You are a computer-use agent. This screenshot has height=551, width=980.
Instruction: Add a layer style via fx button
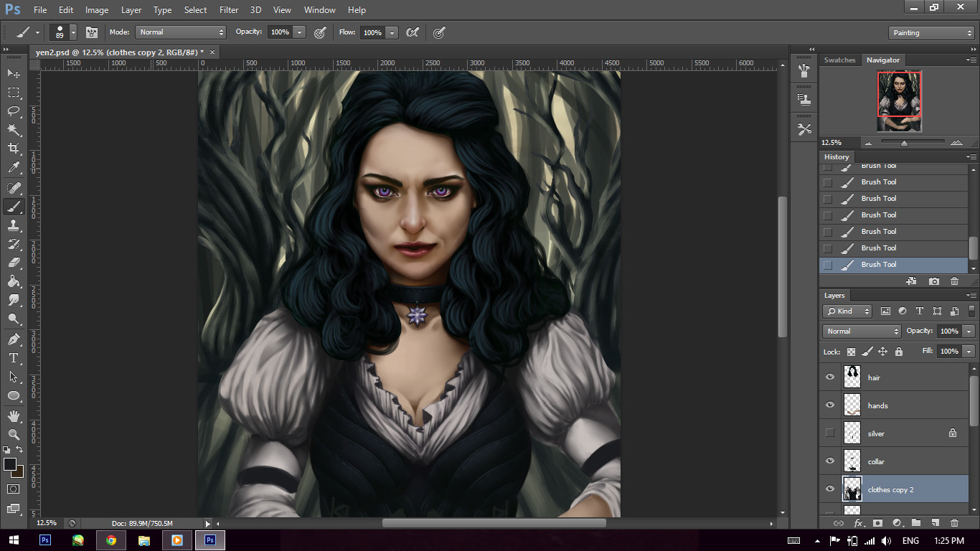coord(858,523)
